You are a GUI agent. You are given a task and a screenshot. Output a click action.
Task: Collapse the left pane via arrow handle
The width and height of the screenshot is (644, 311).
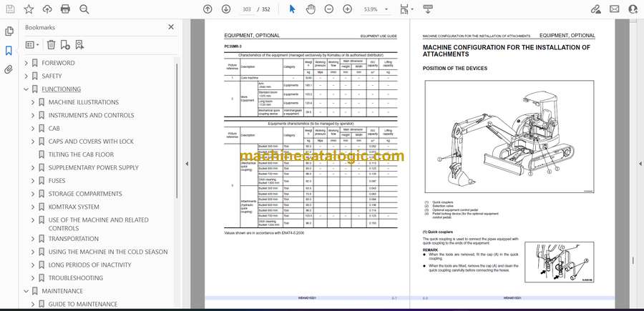click(x=187, y=164)
